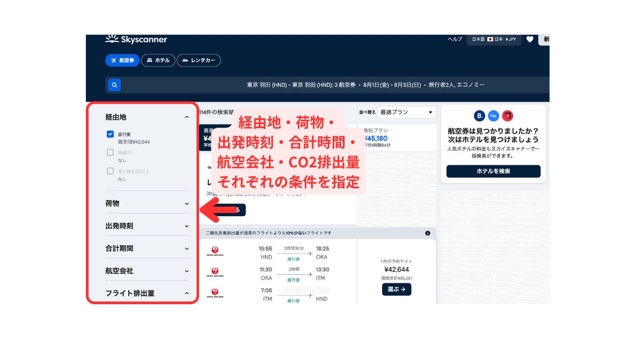This screenshot has height=338, width=644.
Task: Click the blue search magnifier icon
Action: 114,85
